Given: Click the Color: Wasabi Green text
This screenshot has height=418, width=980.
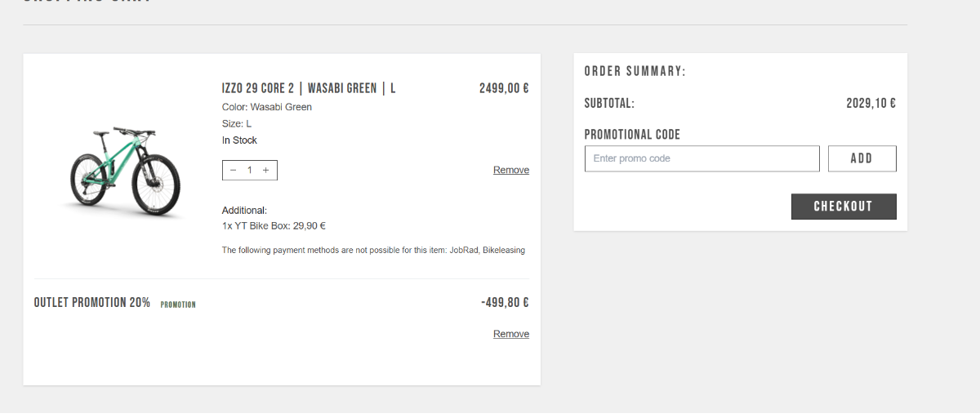Looking at the screenshot, I should click(x=267, y=107).
